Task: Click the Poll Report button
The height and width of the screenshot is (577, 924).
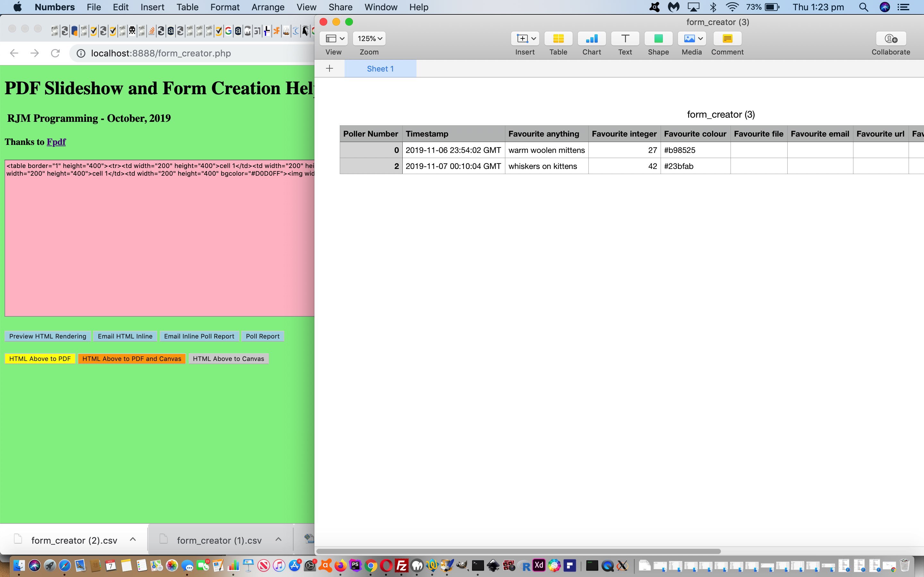Action: point(262,336)
